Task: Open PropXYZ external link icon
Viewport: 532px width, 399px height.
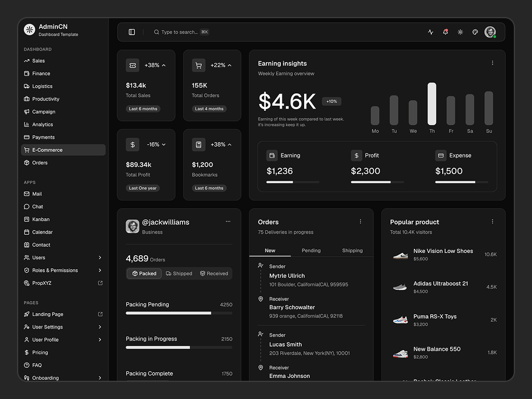Action: coord(100,283)
